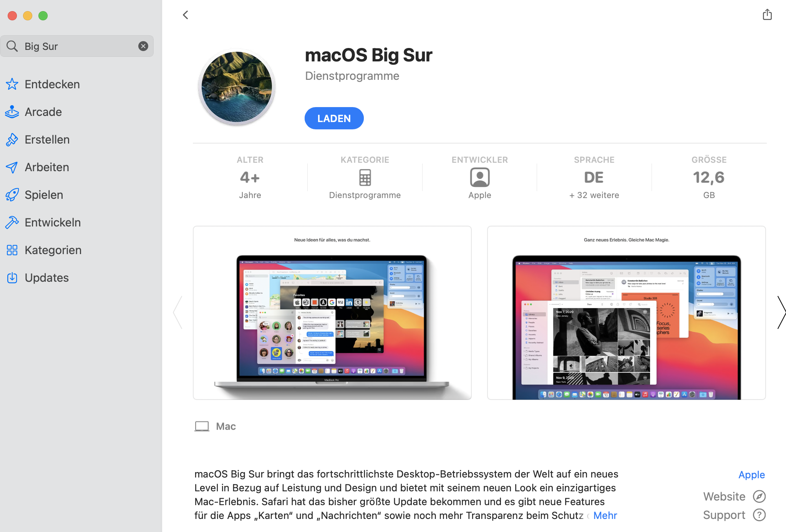
Task: Click the Kategorien grid icon
Action: click(12, 250)
